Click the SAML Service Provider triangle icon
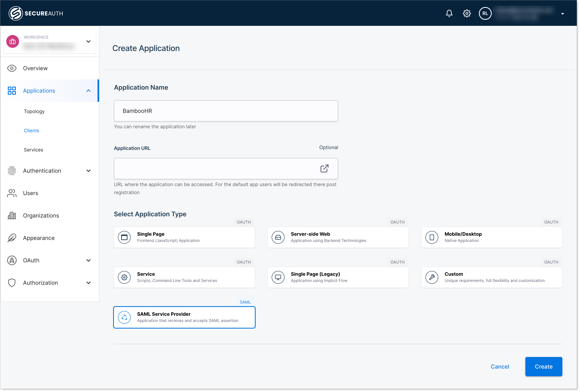 (124, 317)
